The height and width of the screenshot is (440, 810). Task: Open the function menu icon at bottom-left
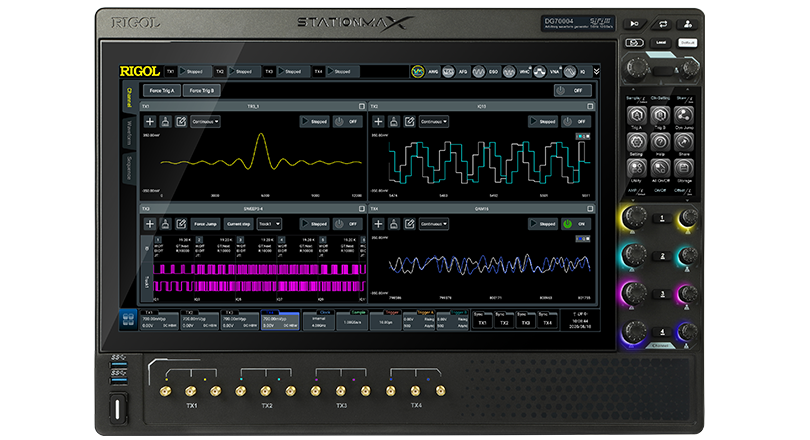coord(127,320)
